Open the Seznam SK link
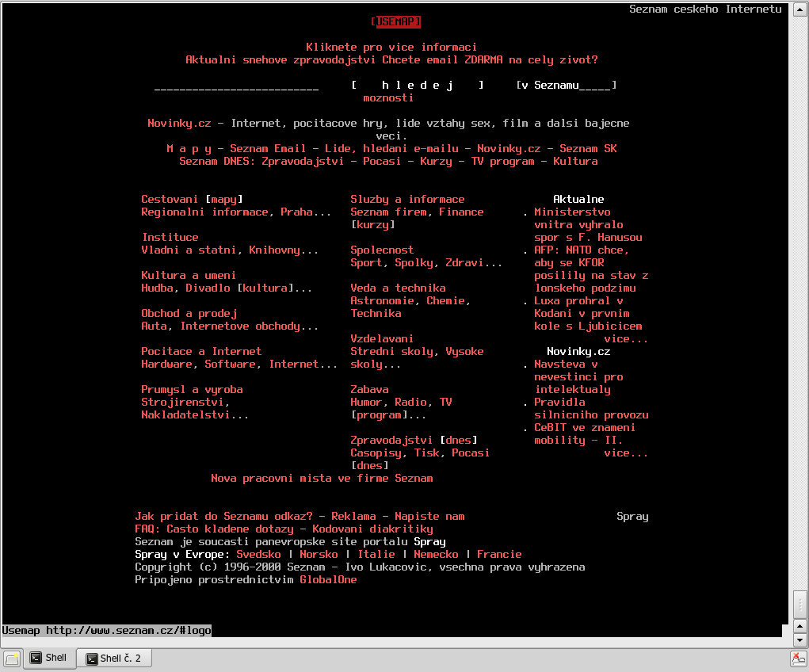 tap(588, 149)
